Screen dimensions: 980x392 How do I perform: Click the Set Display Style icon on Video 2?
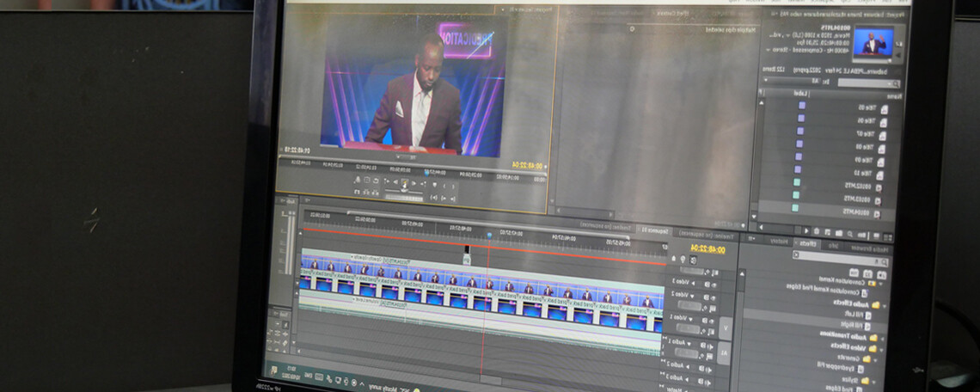coord(713,309)
